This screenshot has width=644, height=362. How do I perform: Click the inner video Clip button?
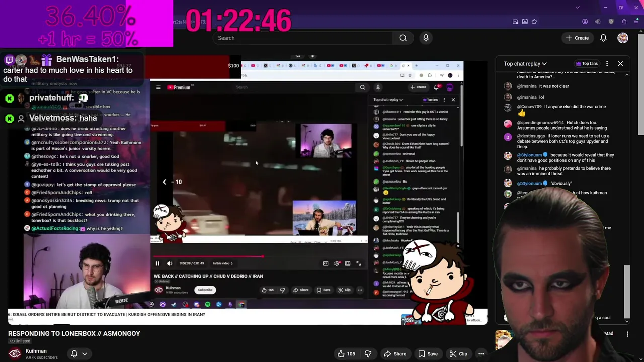pos(344,290)
